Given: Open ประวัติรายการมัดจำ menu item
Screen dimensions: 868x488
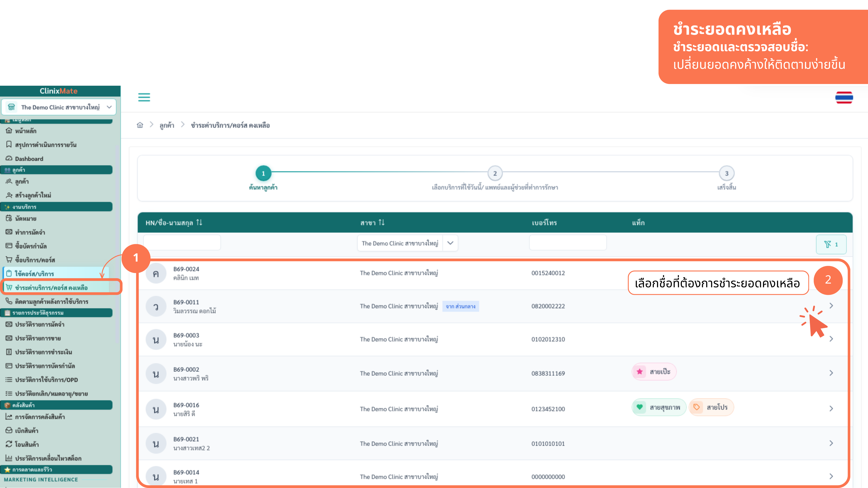Looking at the screenshot, I should (39, 324).
